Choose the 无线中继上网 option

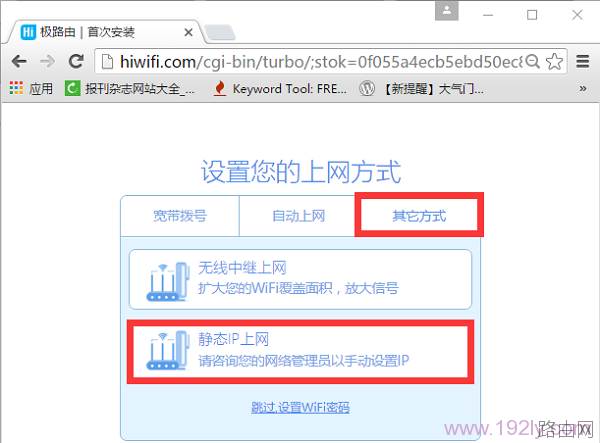click(300, 279)
